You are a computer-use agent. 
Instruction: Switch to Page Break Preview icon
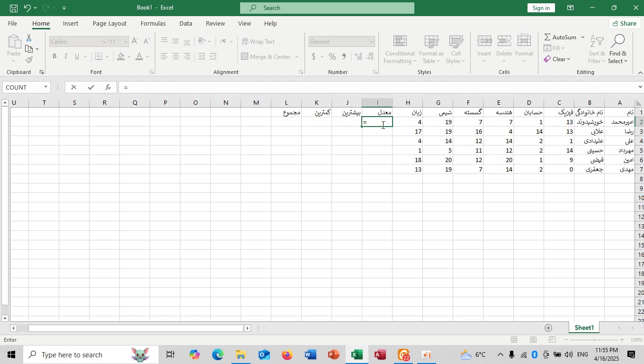tap(552, 340)
